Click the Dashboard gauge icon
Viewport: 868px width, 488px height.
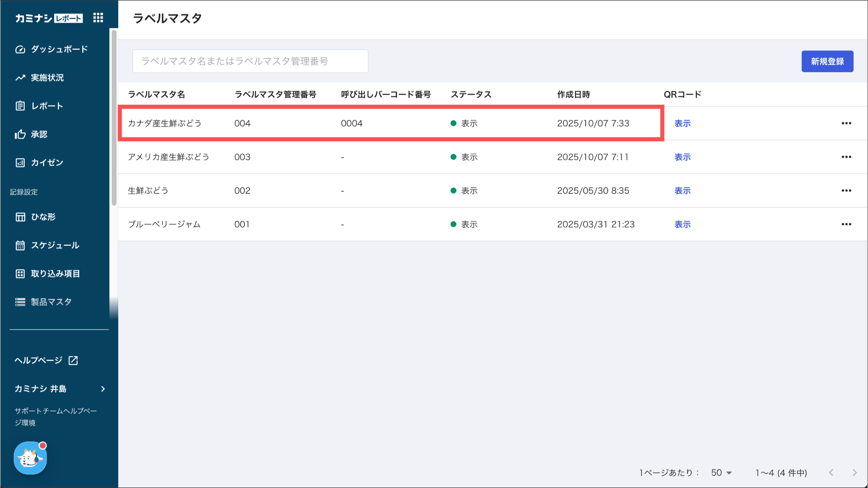point(20,50)
